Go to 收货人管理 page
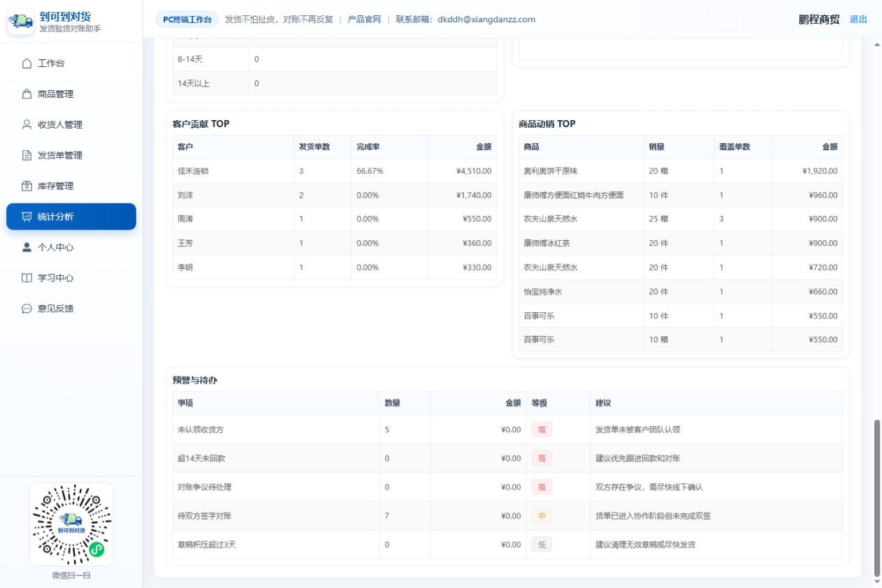 (71, 125)
